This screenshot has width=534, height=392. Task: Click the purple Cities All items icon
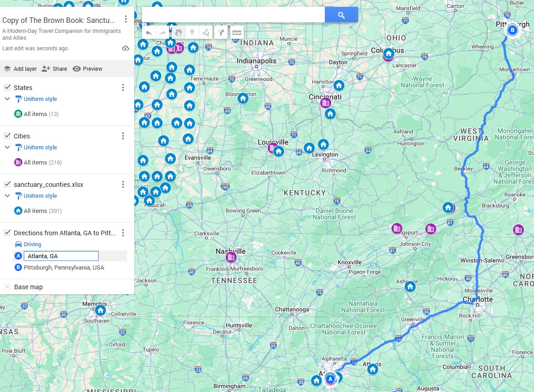pyautogui.click(x=18, y=162)
